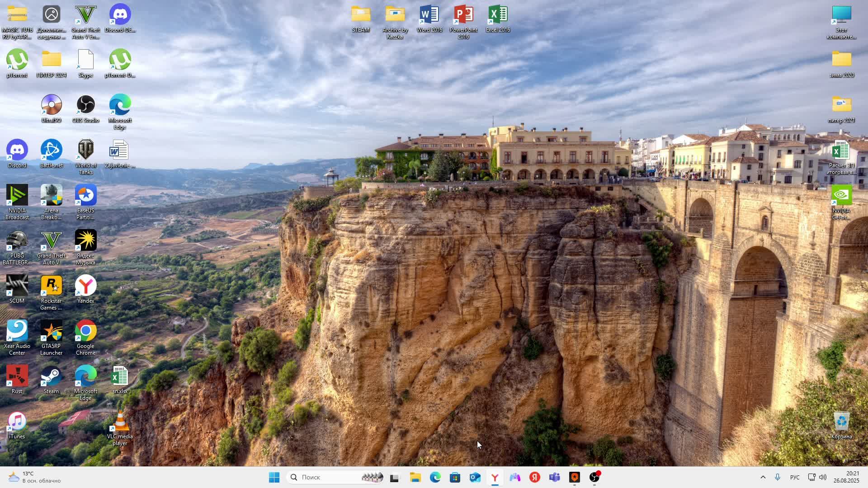The image size is (868, 488).
Task: Open the volume control in tray
Action: point(823,477)
